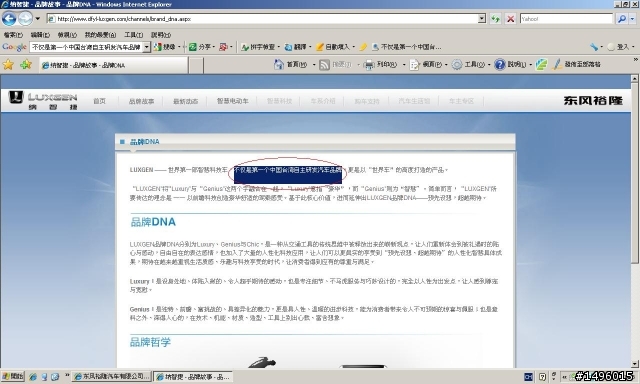Click the RSS feeds icon
640x384 pixels.
(324, 64)
